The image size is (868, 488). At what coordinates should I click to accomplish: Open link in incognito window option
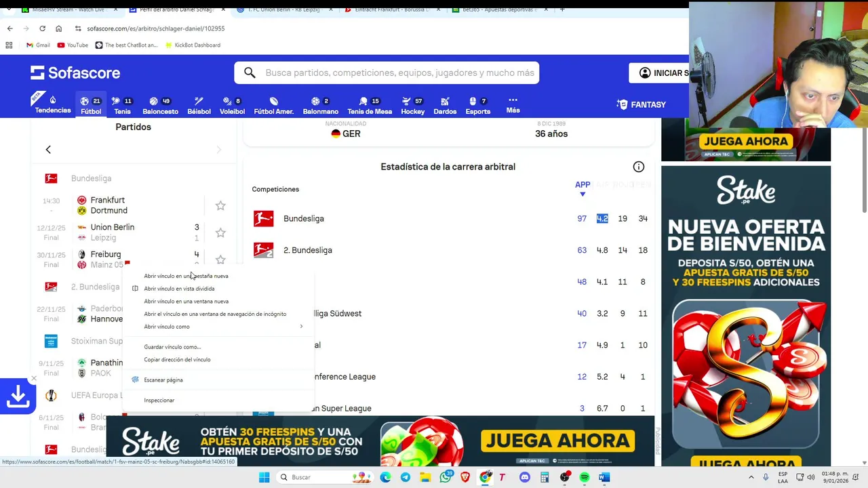tap(218, 314)
